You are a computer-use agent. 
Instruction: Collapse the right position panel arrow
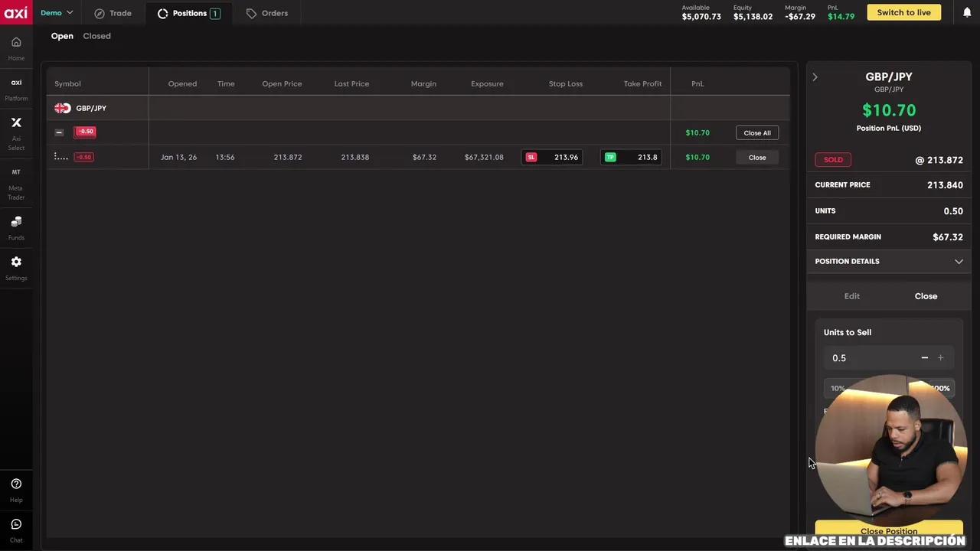(x=815, y=77)
